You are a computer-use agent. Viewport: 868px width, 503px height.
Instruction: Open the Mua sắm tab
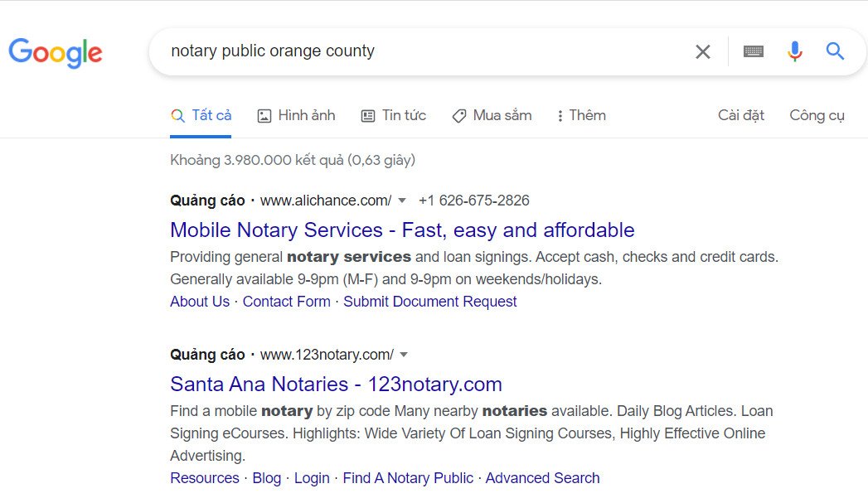492,116
